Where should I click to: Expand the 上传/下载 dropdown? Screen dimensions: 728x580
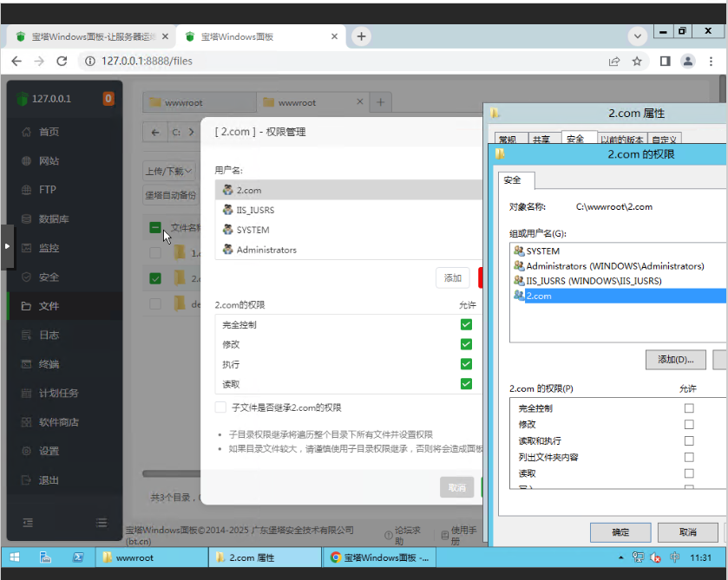pos(169,171)
